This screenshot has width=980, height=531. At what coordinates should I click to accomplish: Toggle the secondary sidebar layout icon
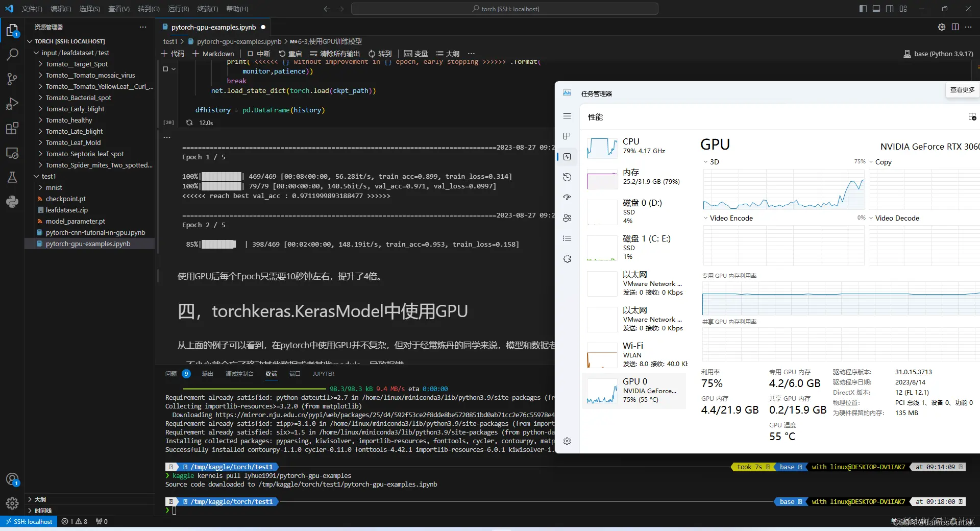(890, 9)
